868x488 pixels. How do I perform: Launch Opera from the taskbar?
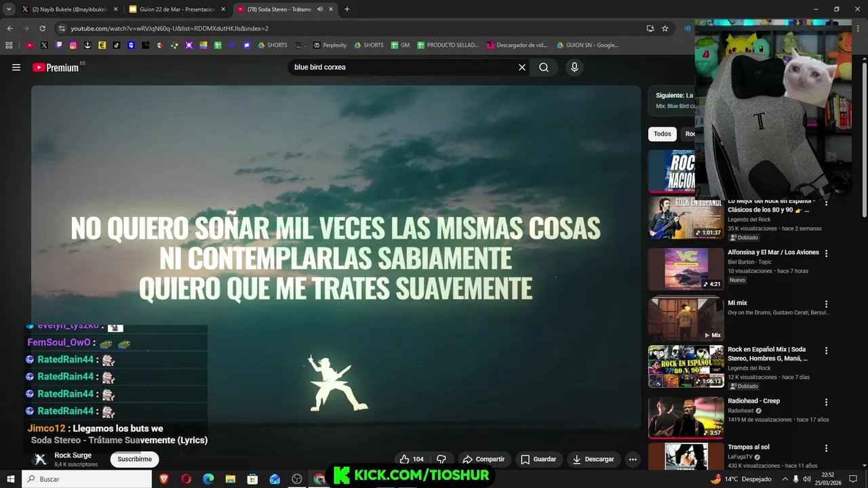pyautogui.click(x=186, y=479)
